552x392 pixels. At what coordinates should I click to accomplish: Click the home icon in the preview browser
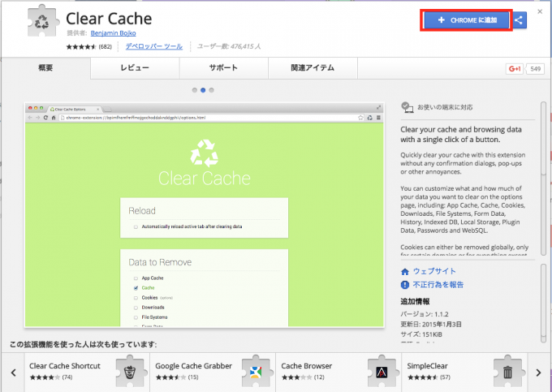point(54,118)
